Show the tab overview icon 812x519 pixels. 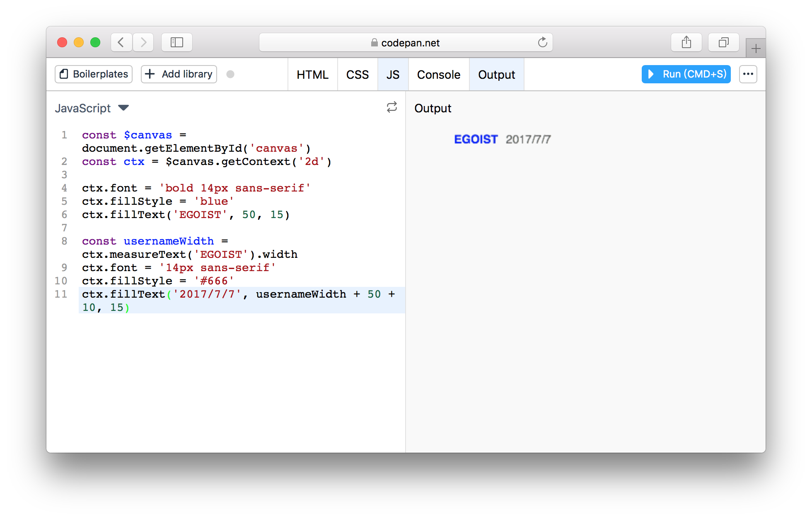pos(723,42)
